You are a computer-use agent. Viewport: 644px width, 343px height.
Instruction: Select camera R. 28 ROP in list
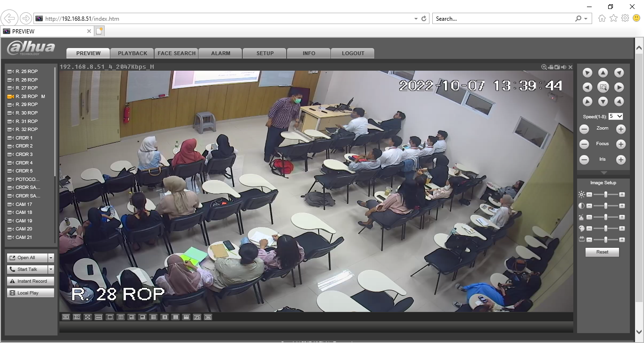(x=26, y=97)
